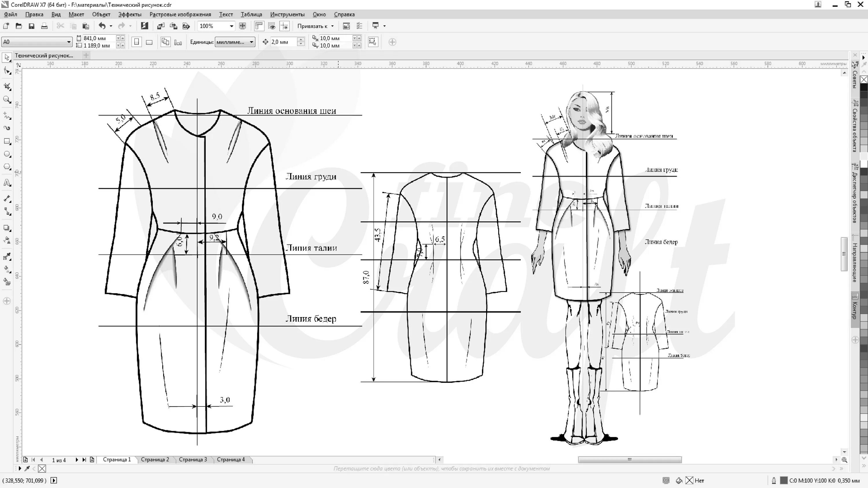Click the horizontal scrollbar thumb

coord(629,460)
